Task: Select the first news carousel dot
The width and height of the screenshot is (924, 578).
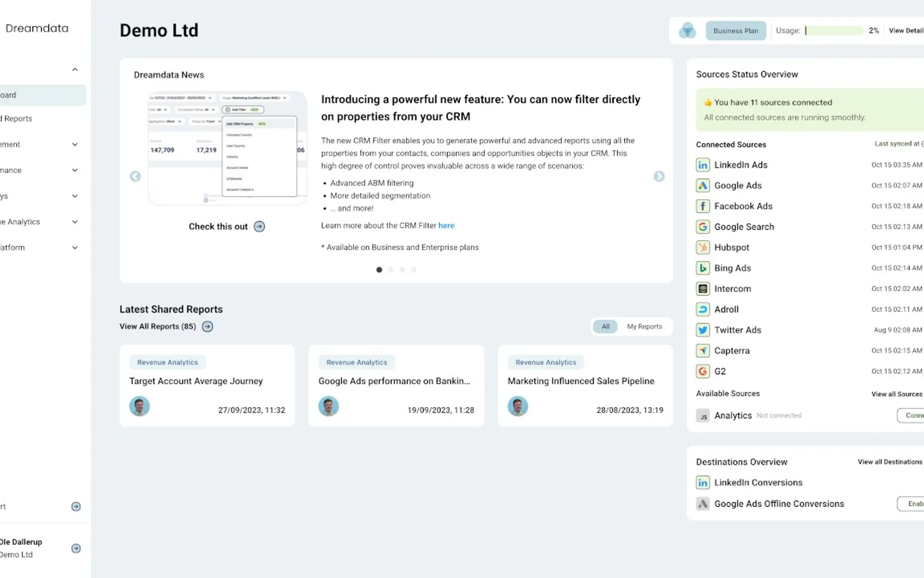Action: (x=379, y=270)
